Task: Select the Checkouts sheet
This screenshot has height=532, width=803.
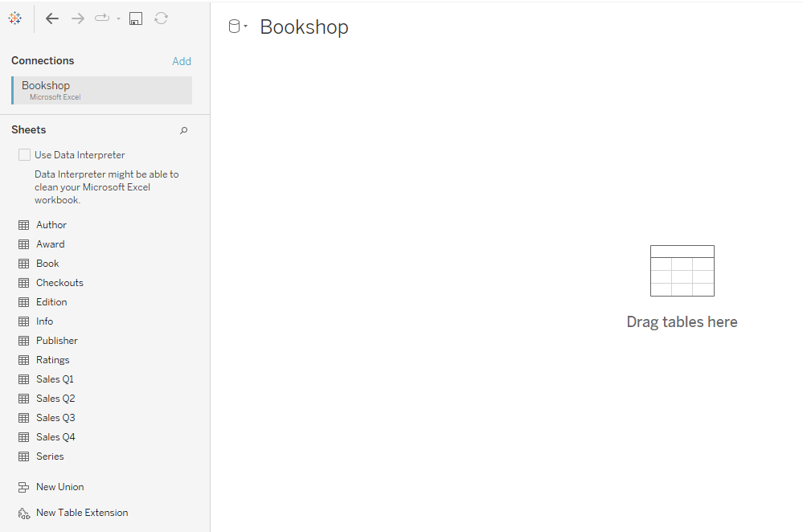Action: coord(59,283)
